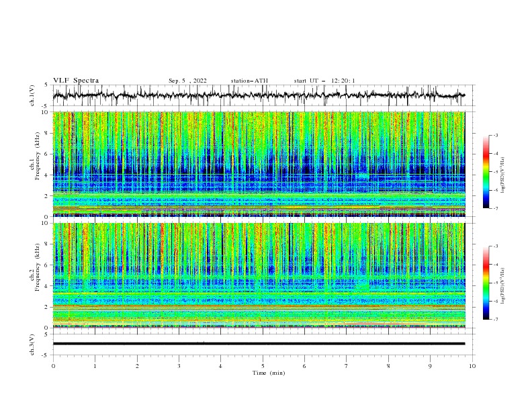Click the ch.1 log(PSD)(V²/Hz) color bar label

tap(504, 175)
